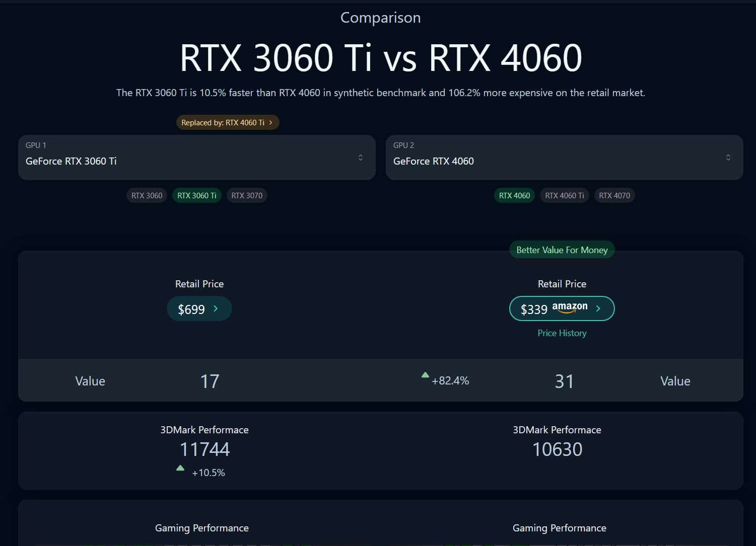Viewport: 756px width, 546px height.
Task: Click the arrow on the Replaced by badge
Action: point(271,123)
